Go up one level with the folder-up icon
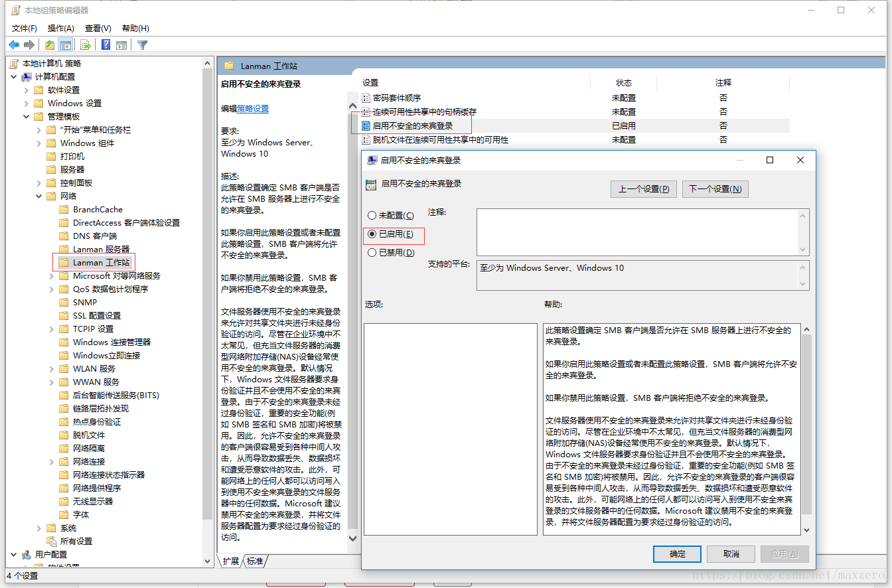892x588 pixels. point(50,45)
